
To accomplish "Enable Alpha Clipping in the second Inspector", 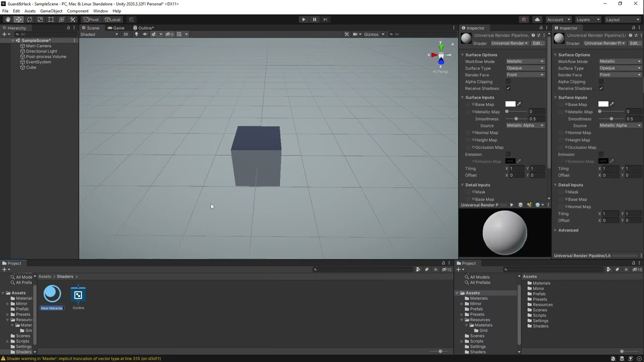I will pyautogui.click(x=601, y=81).
